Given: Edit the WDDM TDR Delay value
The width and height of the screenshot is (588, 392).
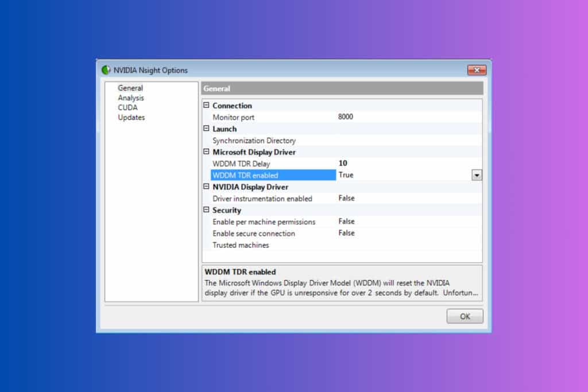Looking at the screenshot, I should 343,163.
